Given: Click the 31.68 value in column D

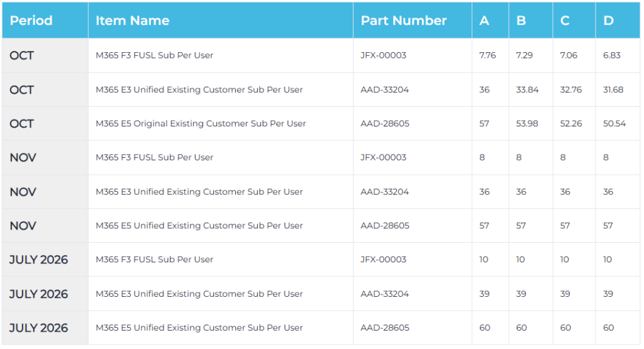Looking at the screenshot, I should pyautogui.click(x=613, y=89).
